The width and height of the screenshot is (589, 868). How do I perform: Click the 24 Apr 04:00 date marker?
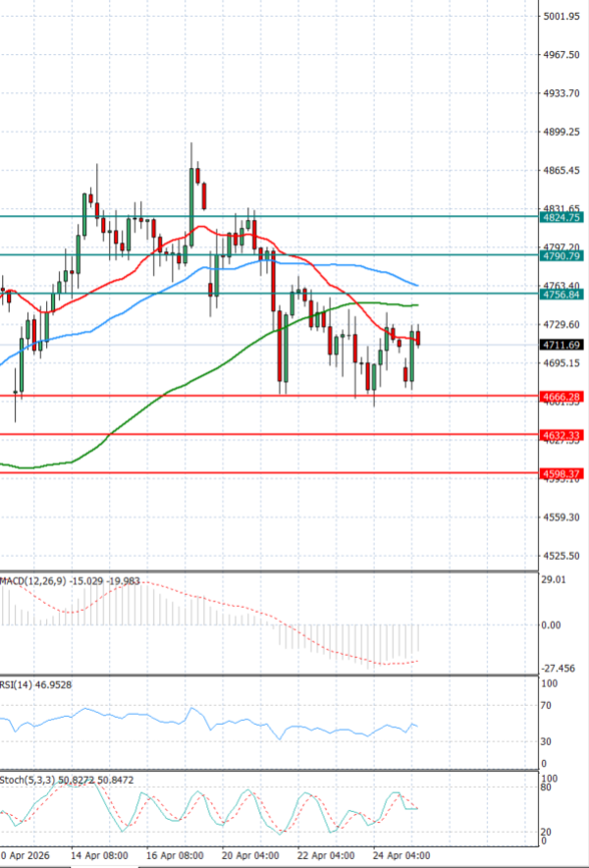click(401, 856)
